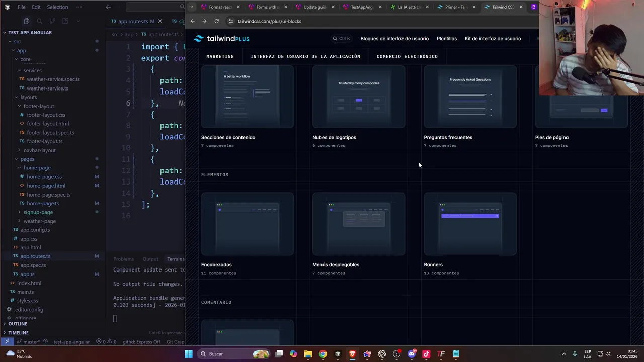Open File Explorer from the taskbar
Image resolution: width=644 pixels, height=362 pixels.
308,354
